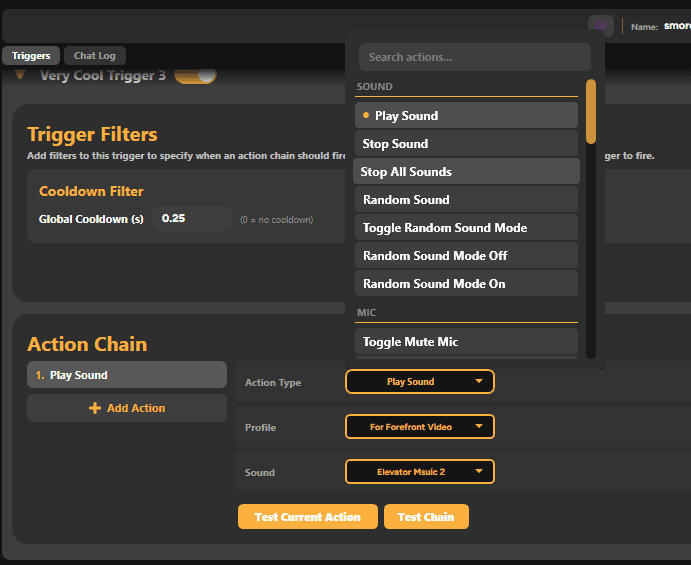Screen dimensions: 691x565
Task: Click the action list scrollbar thumb
Action: [x=591, y=112]
